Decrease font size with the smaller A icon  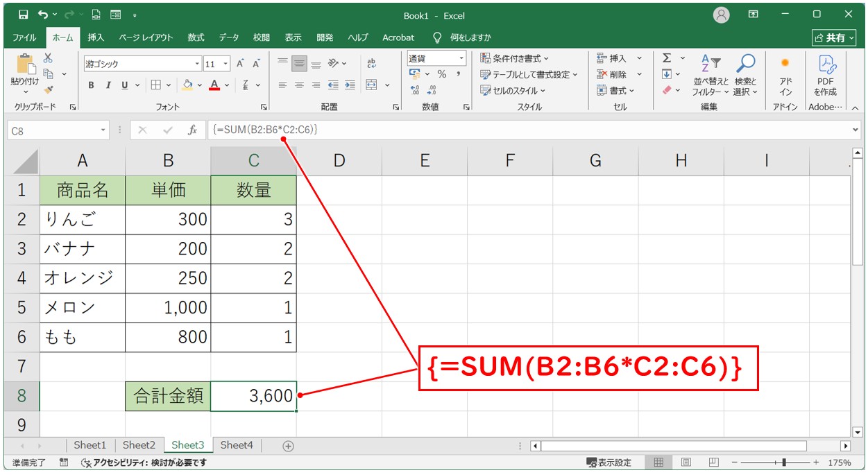coord(256,64)
